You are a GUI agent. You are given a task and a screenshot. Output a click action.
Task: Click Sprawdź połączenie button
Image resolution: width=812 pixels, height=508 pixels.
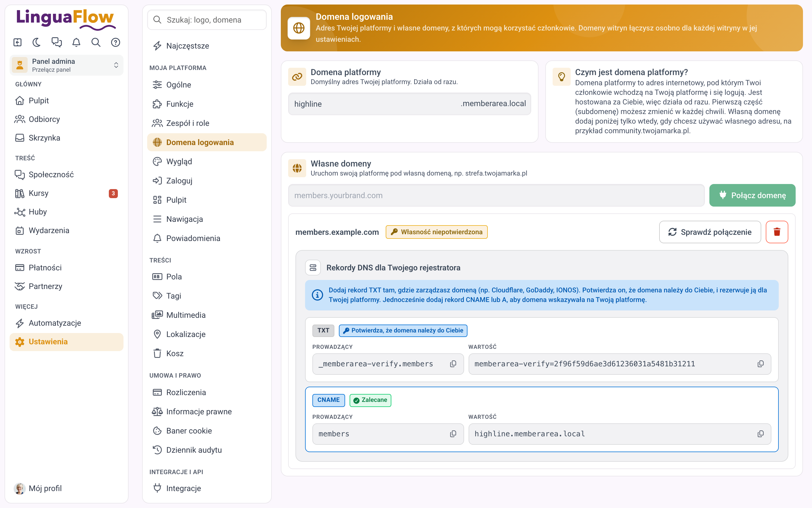tap(710, 232)
